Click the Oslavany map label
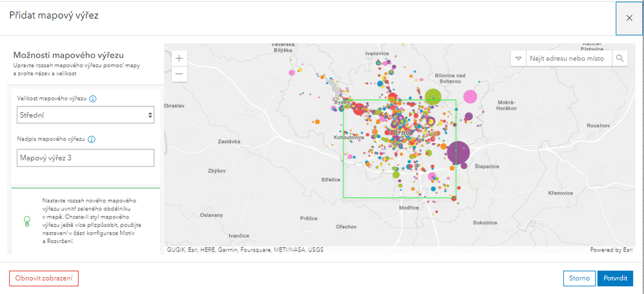Image resolution: width=644 pixels, height=294 pixels. pyautogui.click(x=211, y=215)
